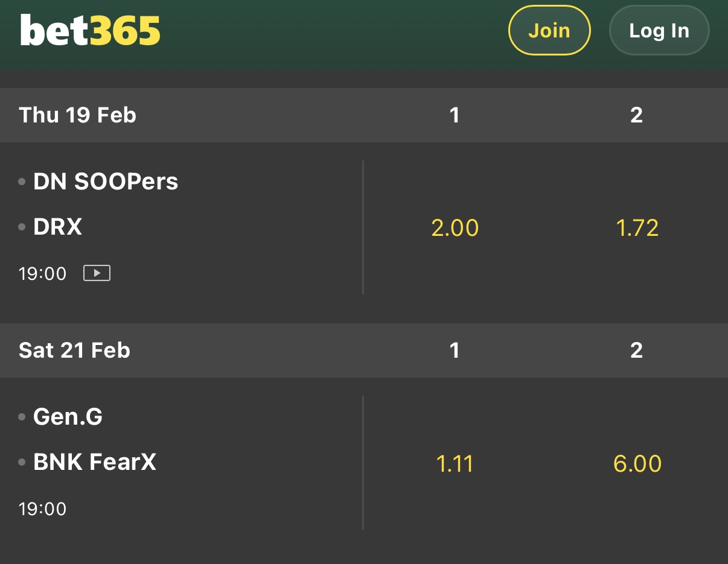Click the 19:00 time under DRX
The image size is (728, 564).
(x=42, y=274)
